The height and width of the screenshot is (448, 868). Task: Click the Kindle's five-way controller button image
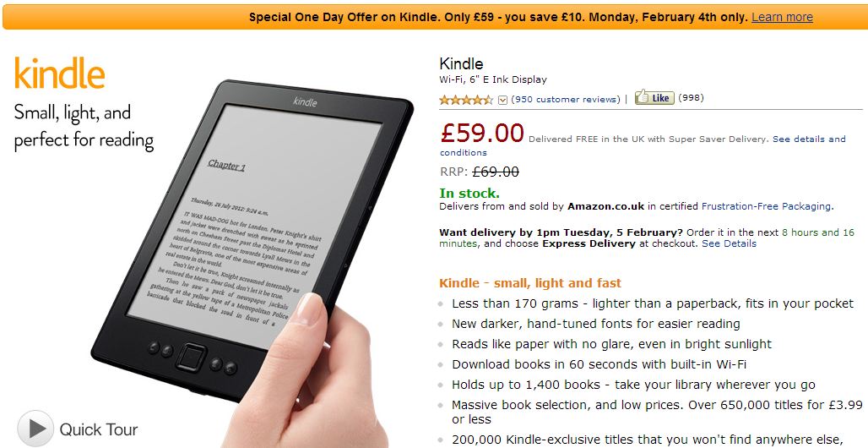tap(191, 357)
